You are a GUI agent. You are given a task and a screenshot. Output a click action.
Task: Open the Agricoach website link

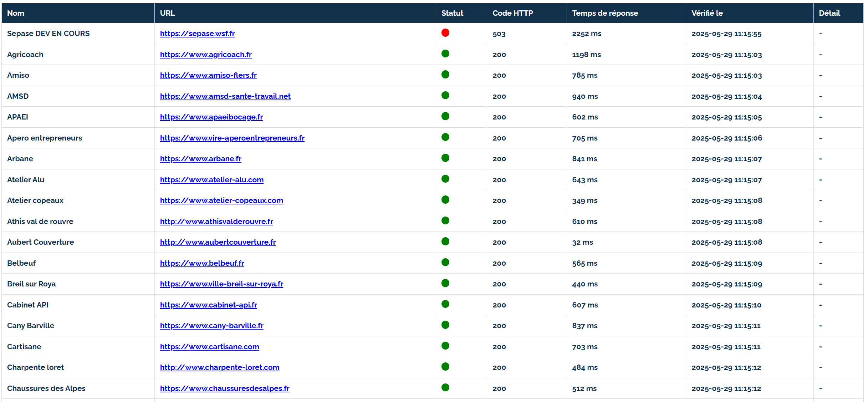pos(206,55)
